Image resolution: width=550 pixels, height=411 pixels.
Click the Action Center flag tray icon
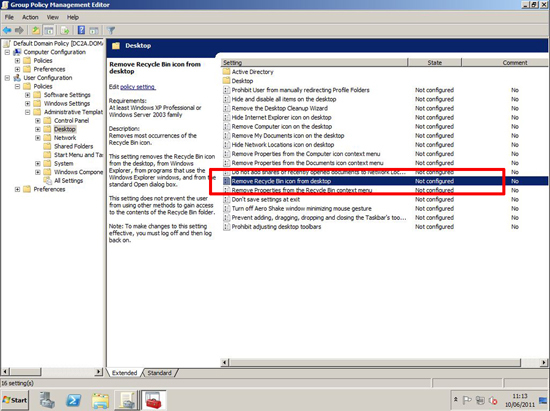[467, 400]
